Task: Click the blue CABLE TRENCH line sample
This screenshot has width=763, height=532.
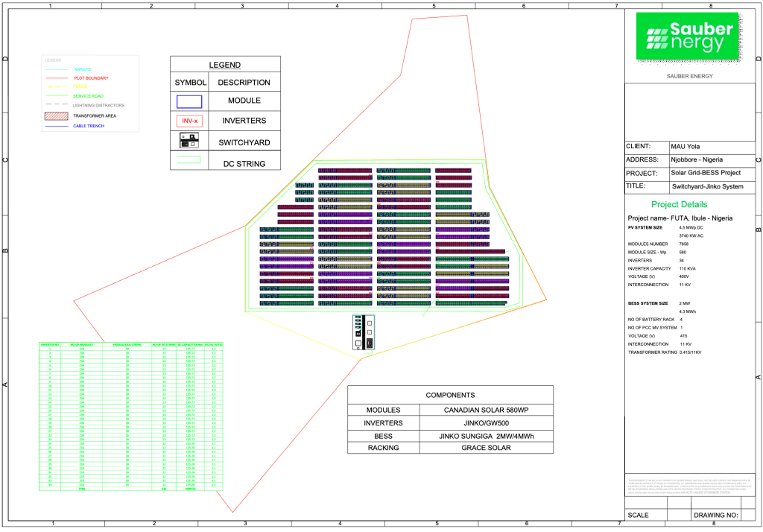Action: point(57,126)
